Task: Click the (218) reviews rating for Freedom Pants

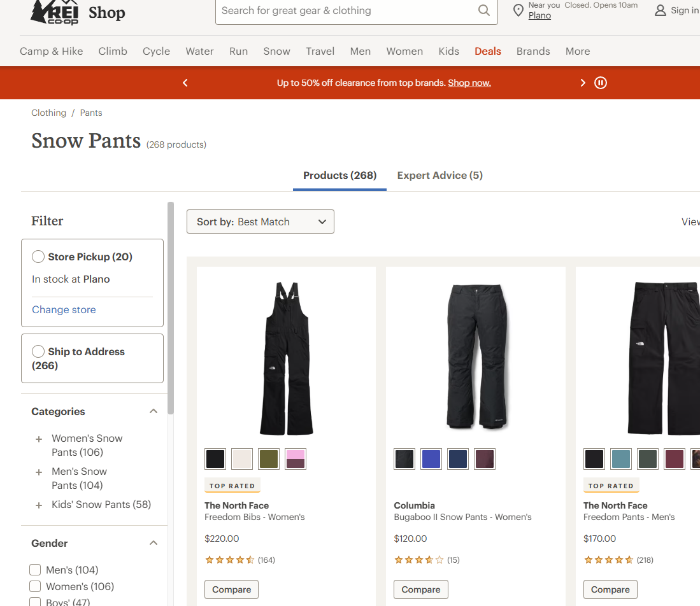Action: point(618,560)
